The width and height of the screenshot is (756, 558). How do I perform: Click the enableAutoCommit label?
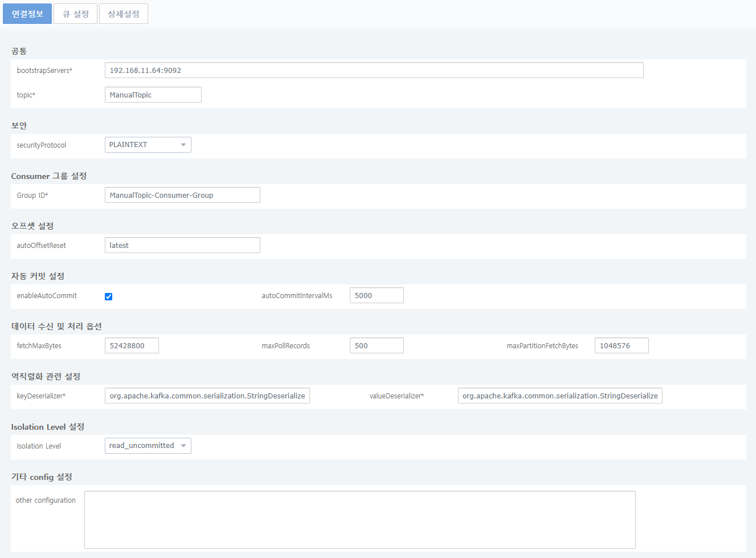[x=47, y=296]
